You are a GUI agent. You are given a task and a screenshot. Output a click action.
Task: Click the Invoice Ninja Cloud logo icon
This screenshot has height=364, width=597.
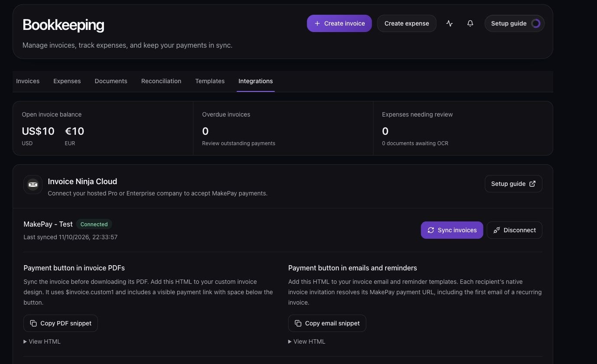point(33,185)
